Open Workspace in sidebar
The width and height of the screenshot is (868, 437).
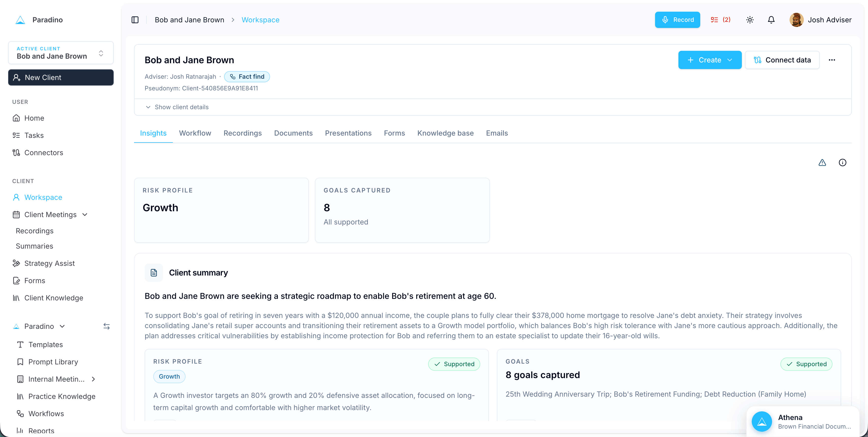tap(37, 197)
